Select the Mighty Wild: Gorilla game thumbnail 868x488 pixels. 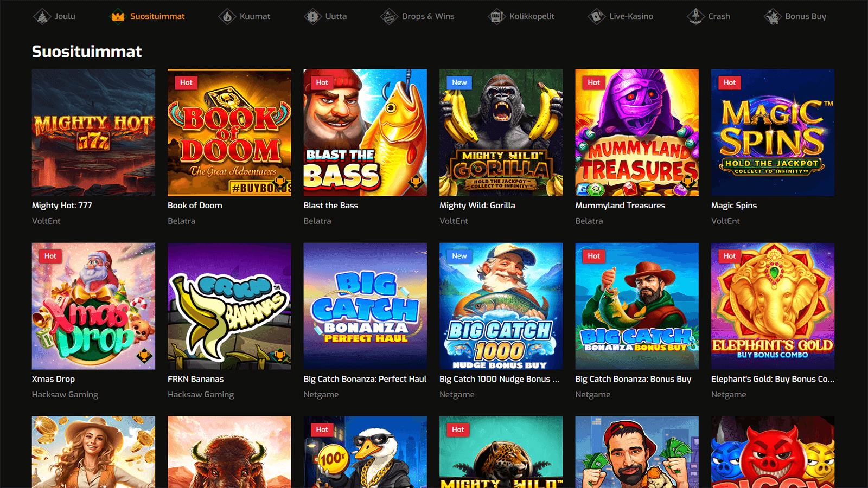click(501, 132)
